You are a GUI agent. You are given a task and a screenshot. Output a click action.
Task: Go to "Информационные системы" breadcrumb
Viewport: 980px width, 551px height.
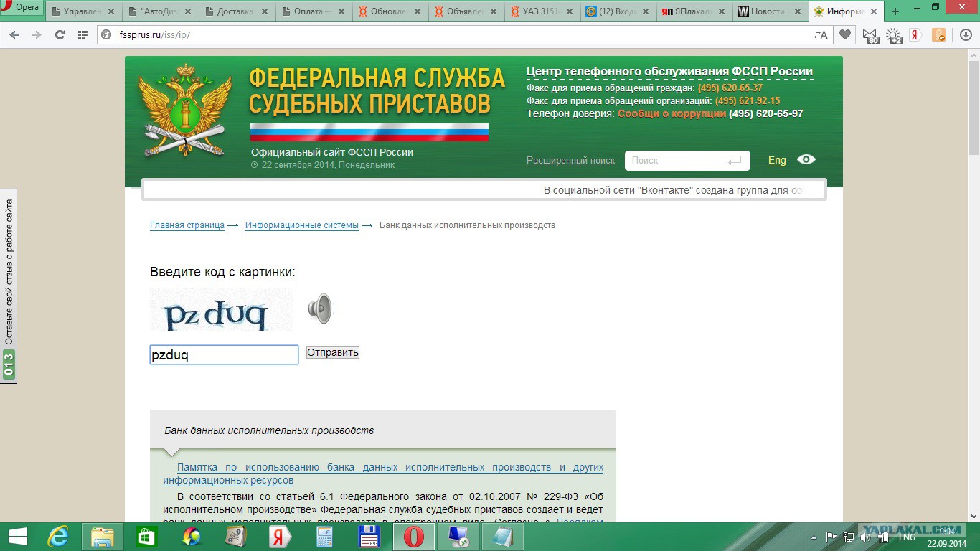click(302, 225)
